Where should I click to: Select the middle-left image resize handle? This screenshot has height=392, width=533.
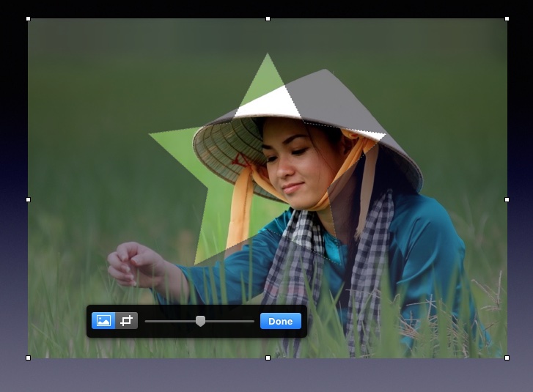pyautogui.click(x=28, y=199)
